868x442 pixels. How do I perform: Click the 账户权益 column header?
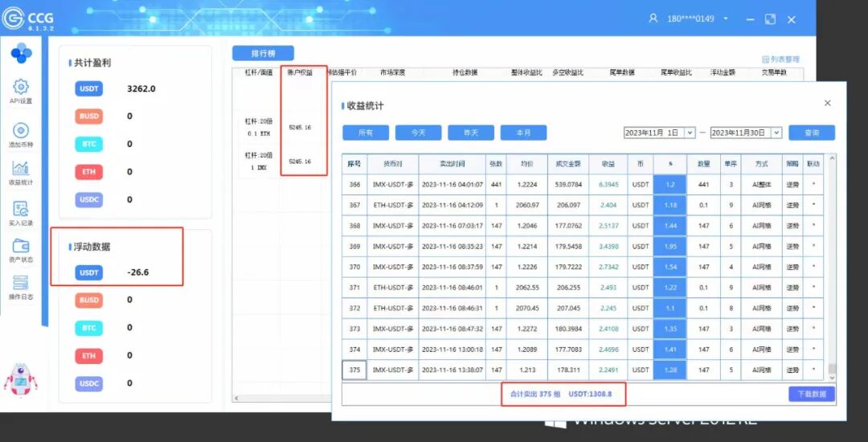(300, 72)
